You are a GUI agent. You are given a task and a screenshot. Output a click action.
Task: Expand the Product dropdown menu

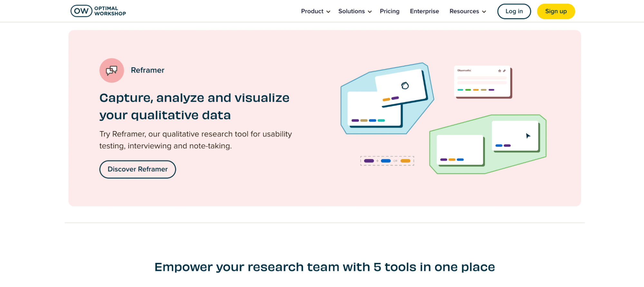click(315, 11)
